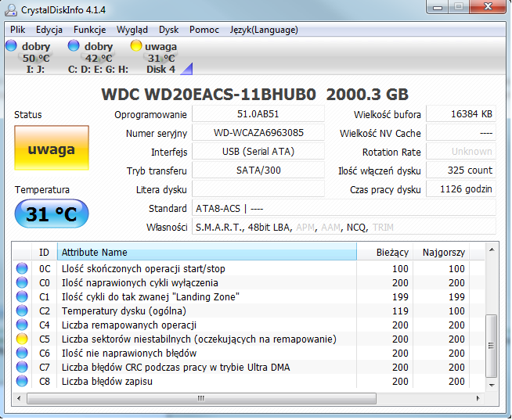The height and width of the screenshot is (420, 512).
Task: Click the blue triangle next to Disk 4
Action: click(187, 69)
